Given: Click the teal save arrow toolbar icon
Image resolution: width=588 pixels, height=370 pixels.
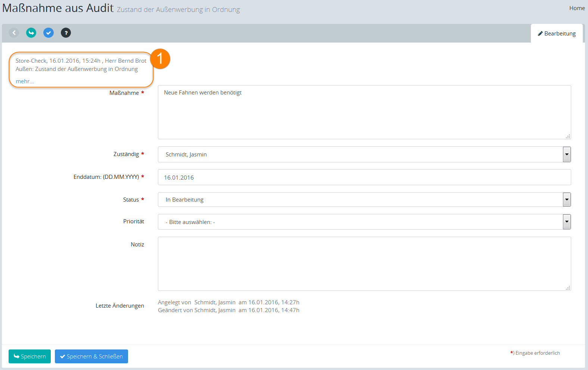Looking at the screenshot, I should 31,33.
